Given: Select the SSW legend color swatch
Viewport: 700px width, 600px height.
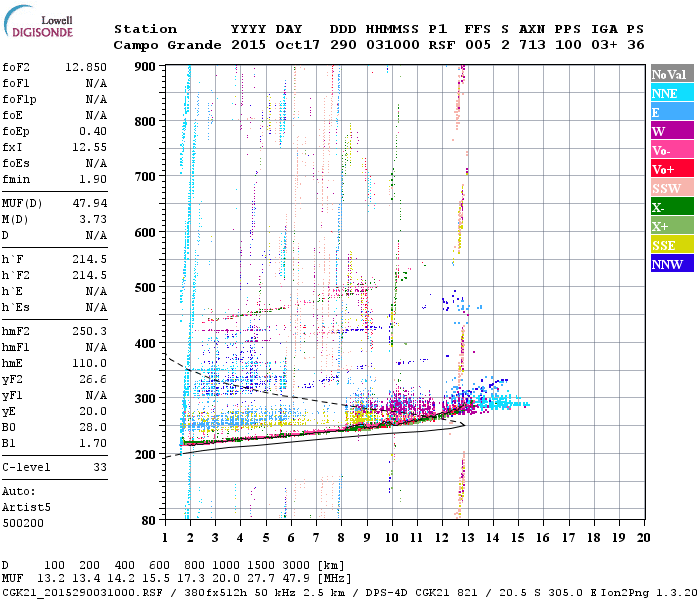Looking at the screenshot, I should click(x=672, y=188).
